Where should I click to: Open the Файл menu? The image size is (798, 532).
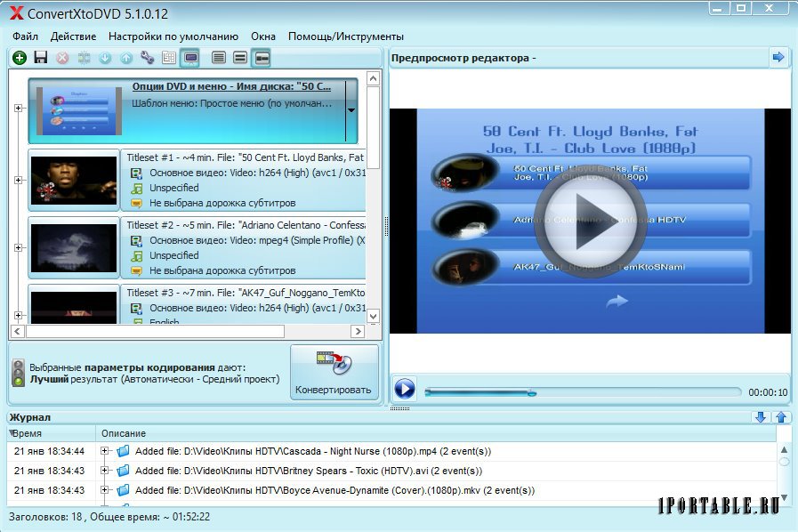point(26,36)
